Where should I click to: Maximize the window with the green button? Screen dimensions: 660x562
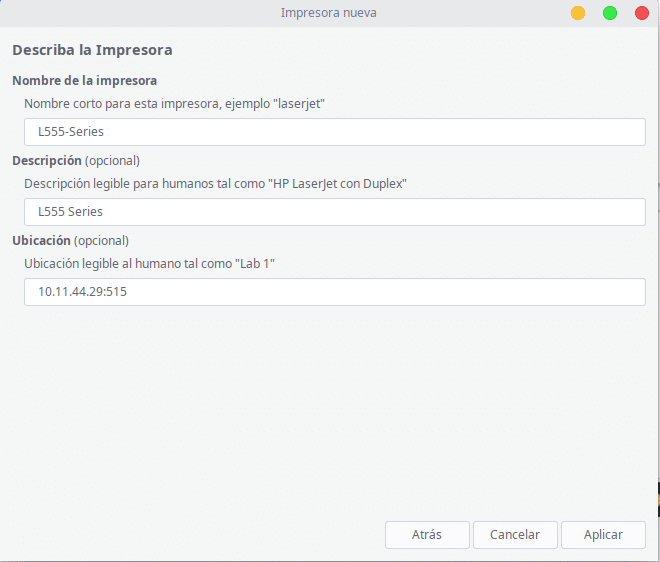610,13
